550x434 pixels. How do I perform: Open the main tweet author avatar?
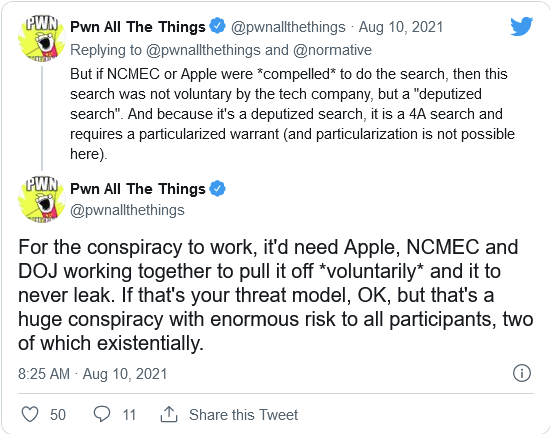42,200
